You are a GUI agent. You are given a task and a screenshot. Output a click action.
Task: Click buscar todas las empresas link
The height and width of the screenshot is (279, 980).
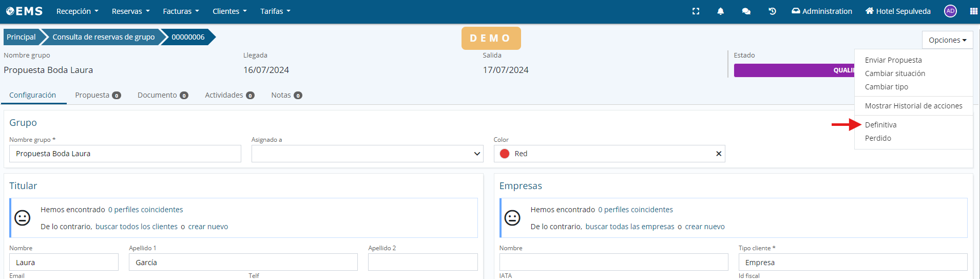click(629, 227)
